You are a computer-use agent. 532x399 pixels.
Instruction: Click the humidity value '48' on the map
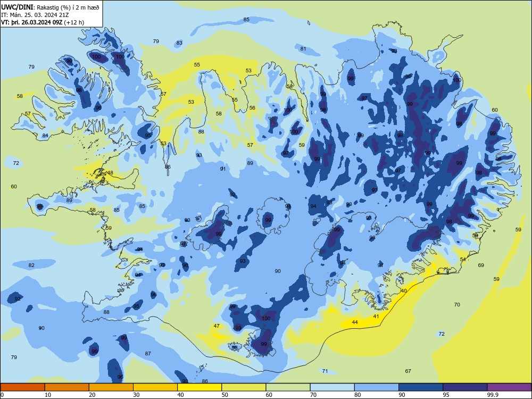(110, 173)
